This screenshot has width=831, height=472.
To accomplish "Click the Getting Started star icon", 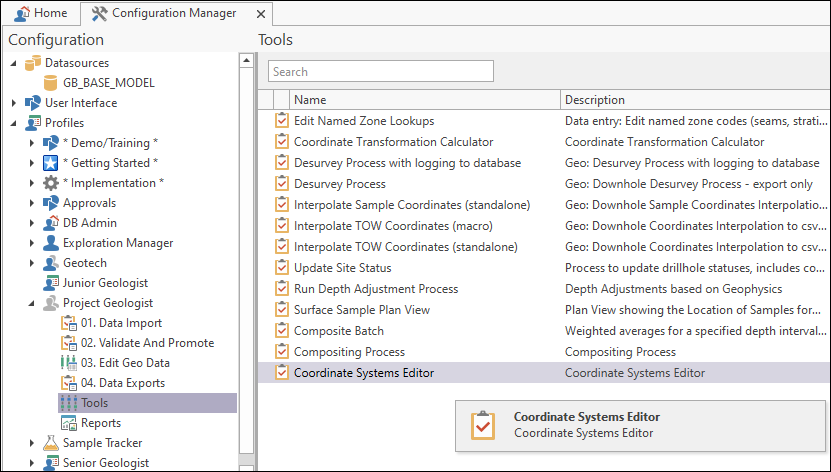I will point(50,163).
